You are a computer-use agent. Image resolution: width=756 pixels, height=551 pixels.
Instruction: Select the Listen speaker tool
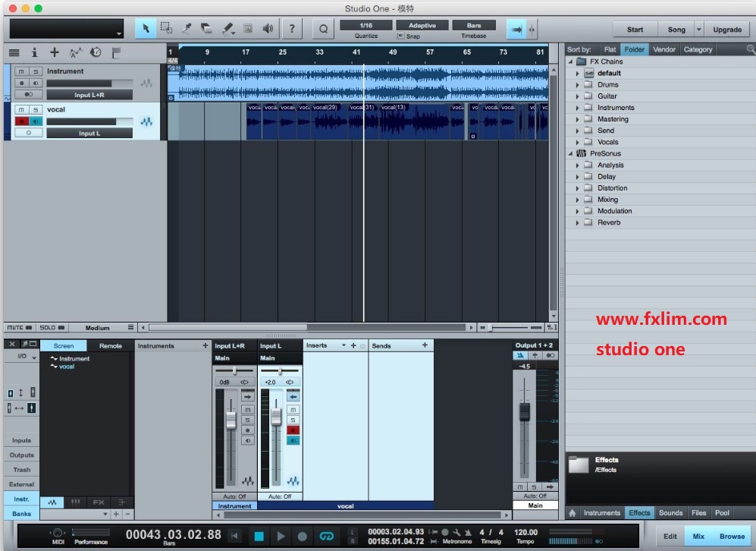(x=268, y=29)
